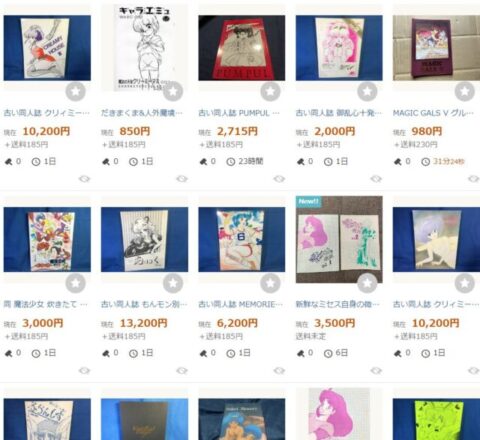Toggle eye icon under PUMPUL listing

(x=279, y=179)
